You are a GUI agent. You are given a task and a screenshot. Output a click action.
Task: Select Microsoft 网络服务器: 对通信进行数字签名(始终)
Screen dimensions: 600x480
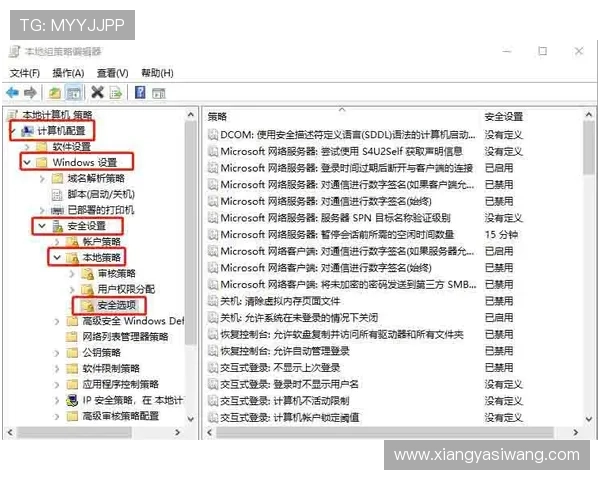(x=326, y=201)
